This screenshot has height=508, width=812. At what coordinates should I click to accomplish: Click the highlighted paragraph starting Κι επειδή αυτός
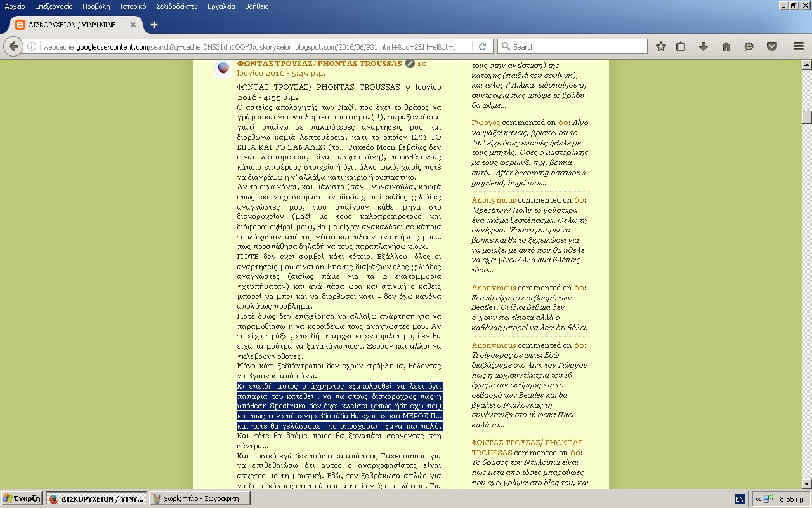(340, 406)
